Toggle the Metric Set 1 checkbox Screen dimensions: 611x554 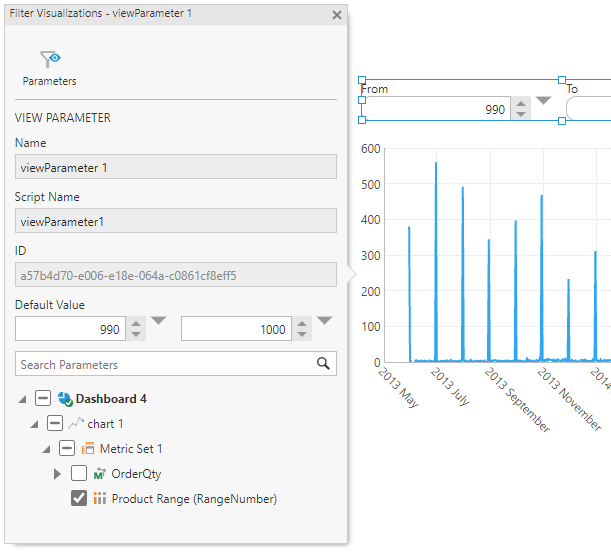point(67,448)
